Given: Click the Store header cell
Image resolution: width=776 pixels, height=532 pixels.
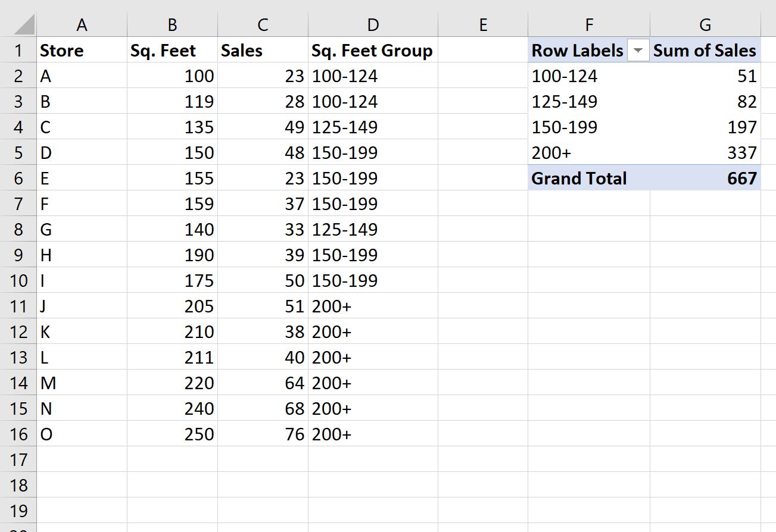Looking at the screenshot, I should (82, 51).
